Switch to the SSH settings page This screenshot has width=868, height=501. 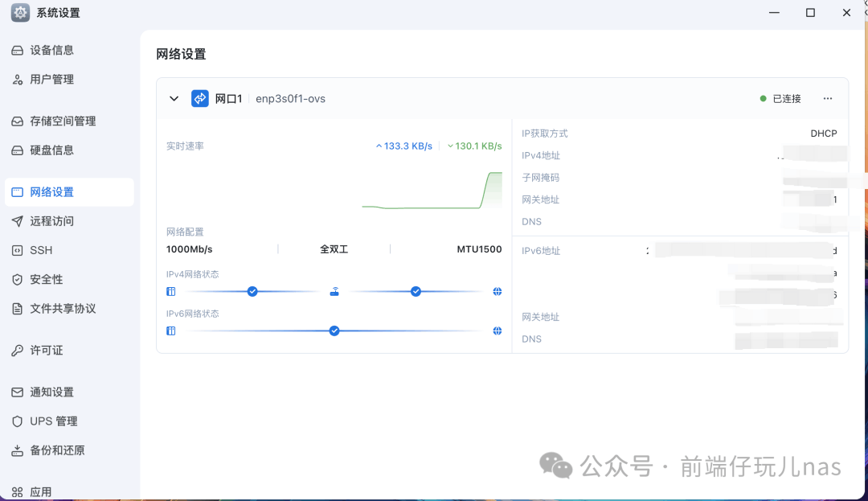41,250
